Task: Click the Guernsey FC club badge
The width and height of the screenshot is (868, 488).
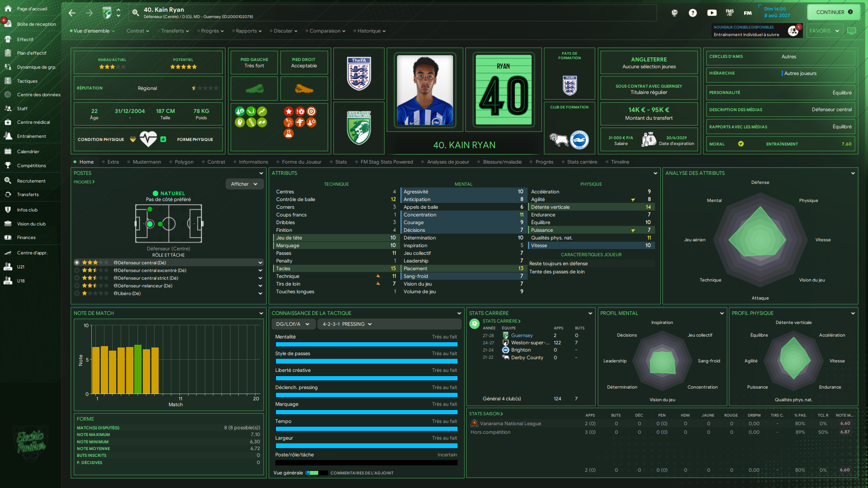Action: pyautogui.click(x=359, y=128)
